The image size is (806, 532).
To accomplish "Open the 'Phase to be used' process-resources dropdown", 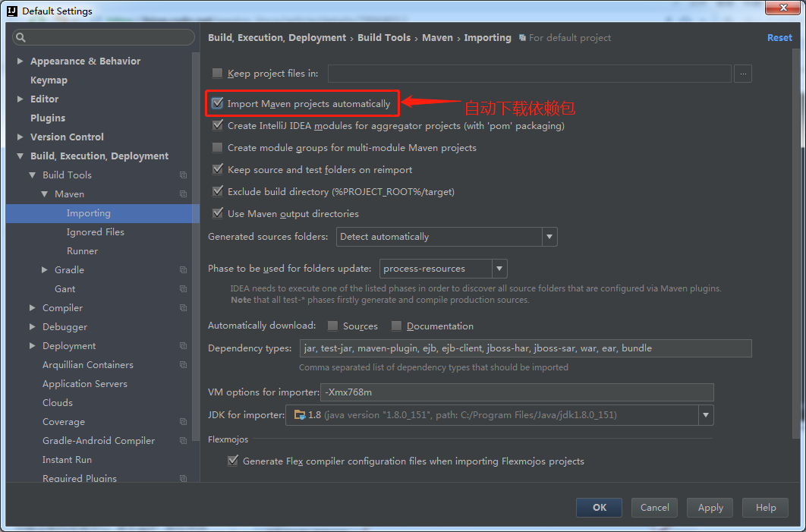I will (x=499, y=269).
